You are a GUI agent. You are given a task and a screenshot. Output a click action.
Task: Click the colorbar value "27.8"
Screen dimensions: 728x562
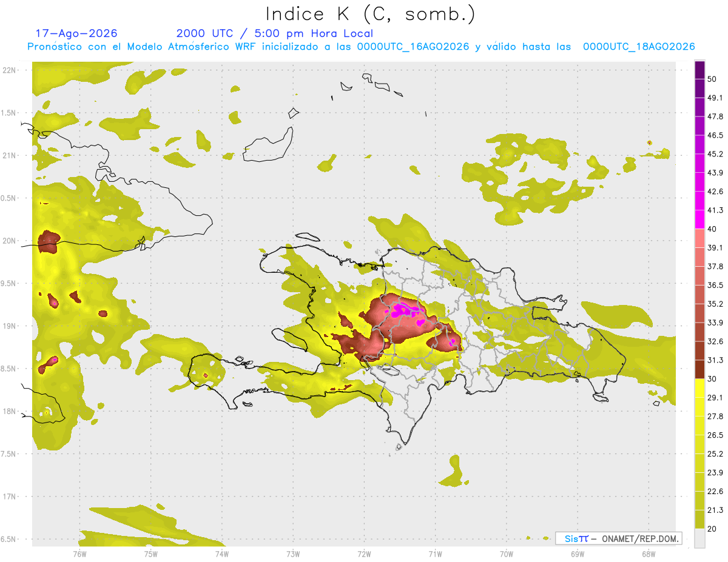715,416
